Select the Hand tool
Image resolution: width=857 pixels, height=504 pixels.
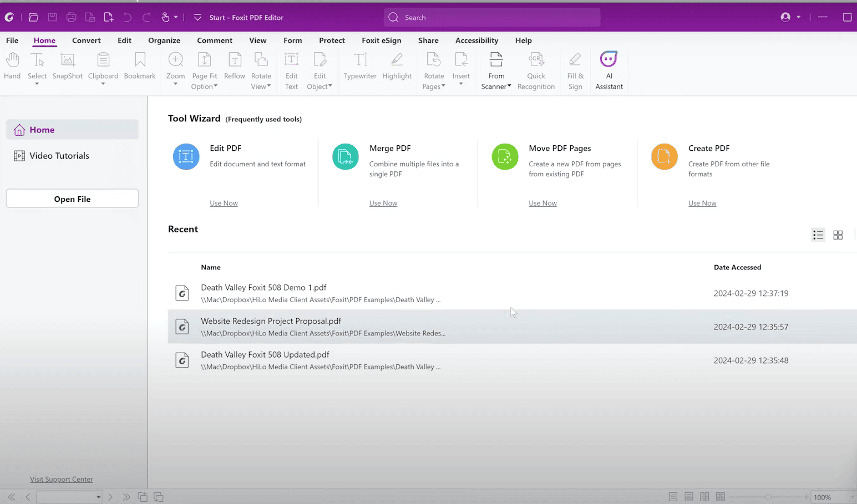click(x=12, y=67)
